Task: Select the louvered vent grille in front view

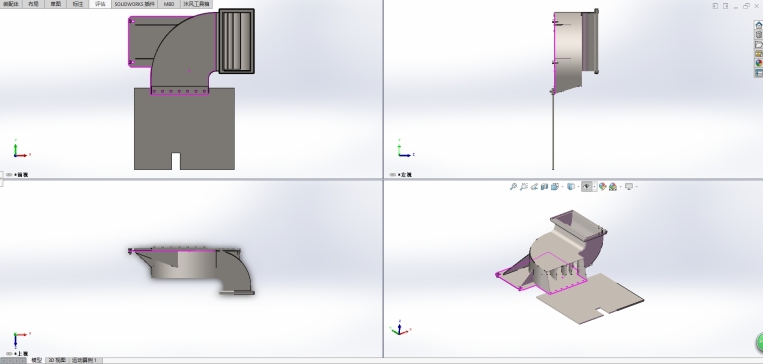Action: pos(236,41)
